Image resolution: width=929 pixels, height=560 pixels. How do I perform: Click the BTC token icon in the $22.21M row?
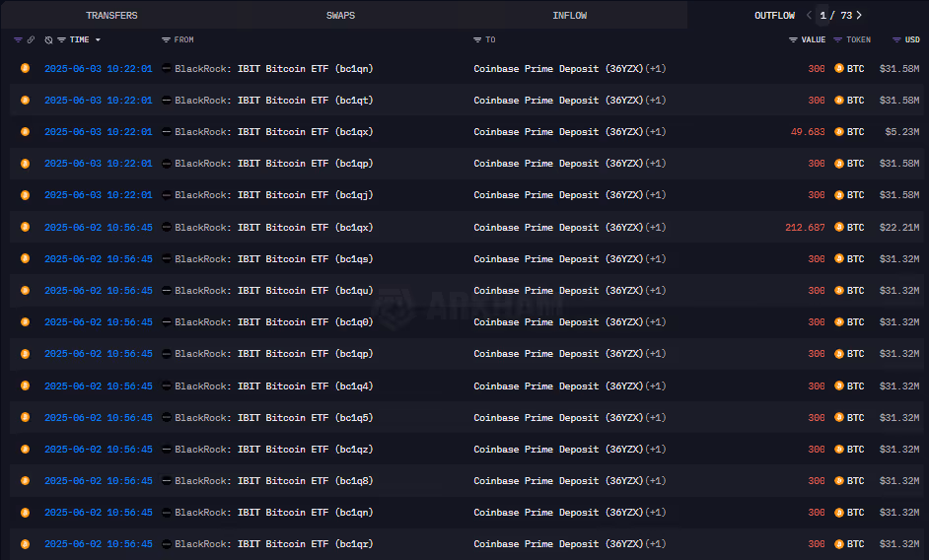(x=839, y=227)
